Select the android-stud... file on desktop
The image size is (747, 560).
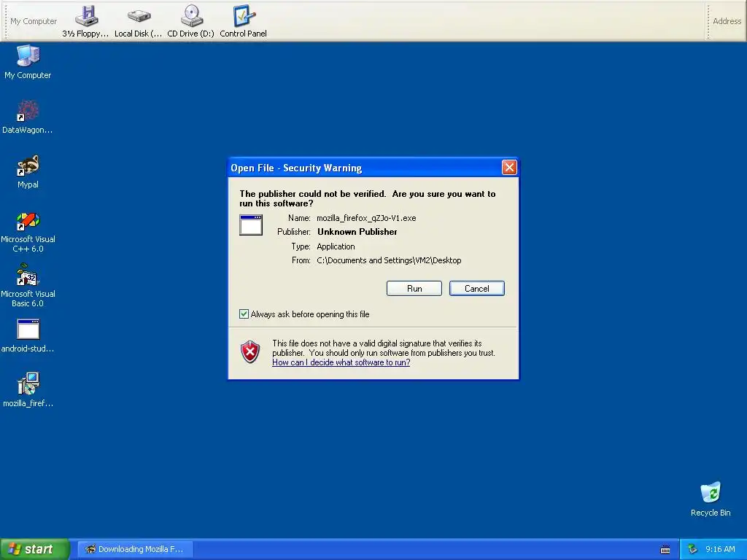(x=28, y=335)
